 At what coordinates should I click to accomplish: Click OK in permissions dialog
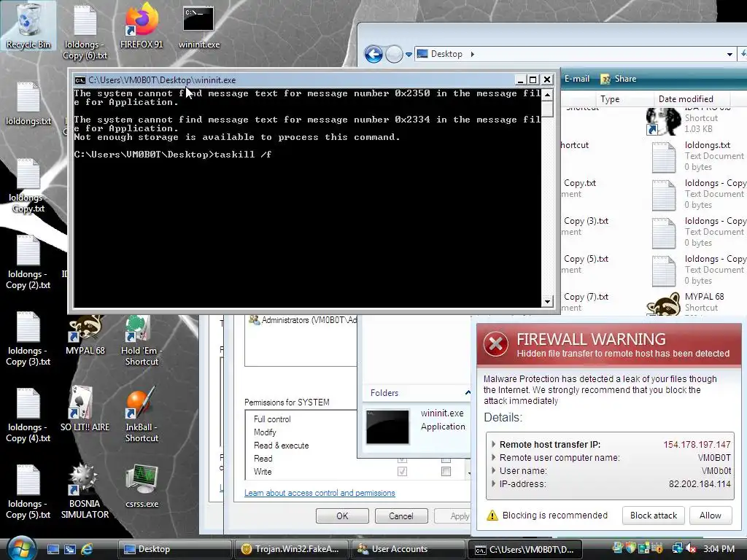[x=342, y=516]
